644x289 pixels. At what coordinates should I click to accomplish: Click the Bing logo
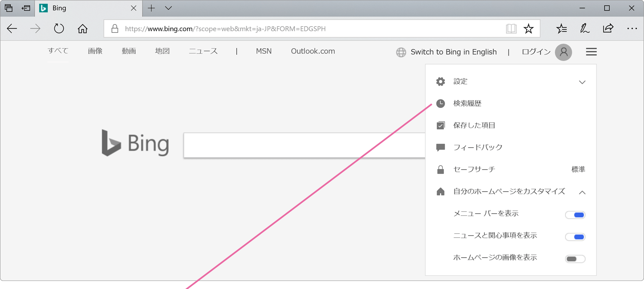(135, 143)
